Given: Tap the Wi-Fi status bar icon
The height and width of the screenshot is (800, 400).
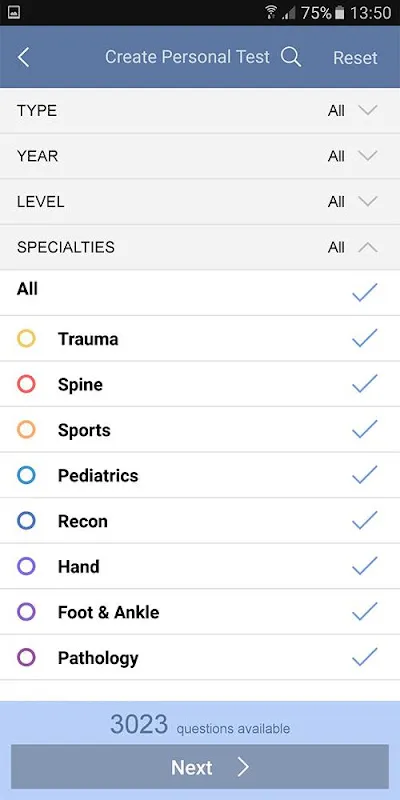Looking at the screenshot, I should [271, 12].
